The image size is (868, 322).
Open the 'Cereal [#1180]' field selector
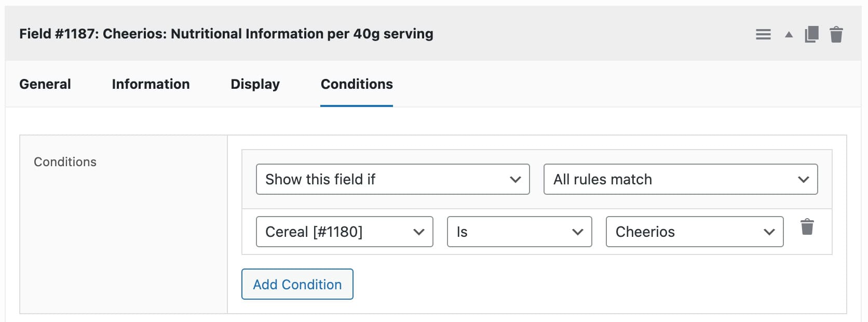point(344,232)
